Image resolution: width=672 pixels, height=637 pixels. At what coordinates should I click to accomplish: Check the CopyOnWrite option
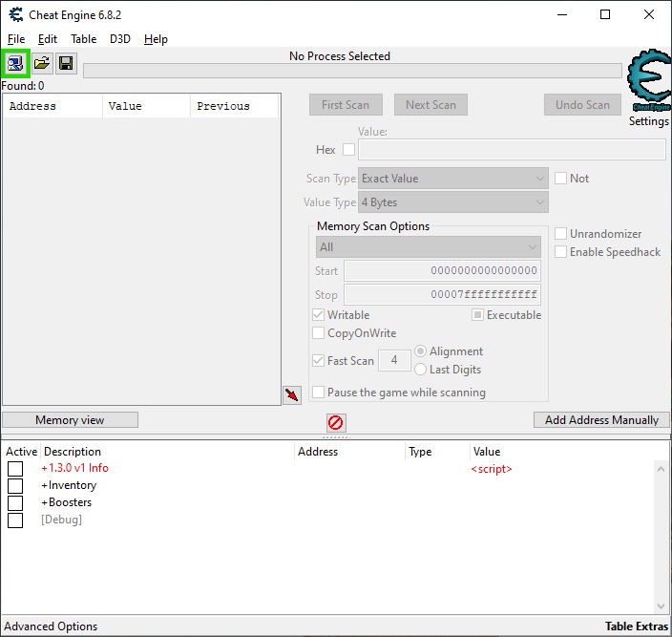(318, 333)
